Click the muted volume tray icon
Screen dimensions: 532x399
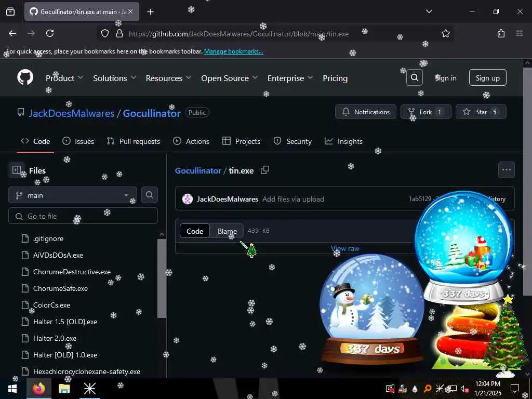pos(464,389)
